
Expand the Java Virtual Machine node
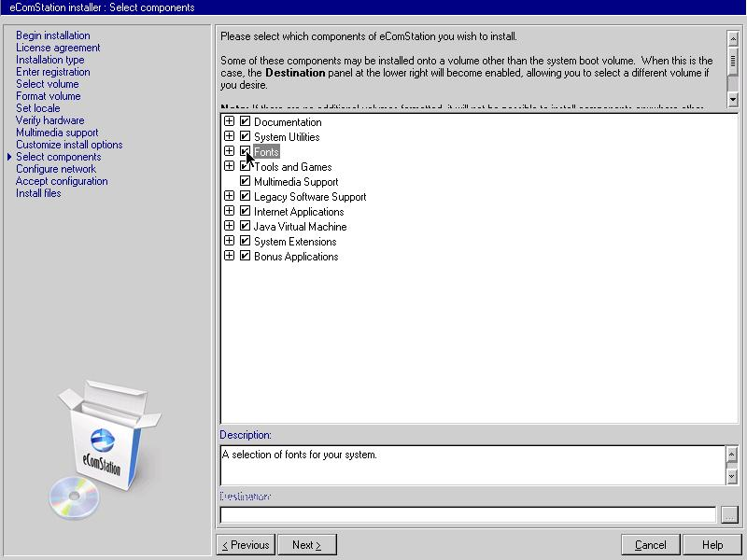229,225
